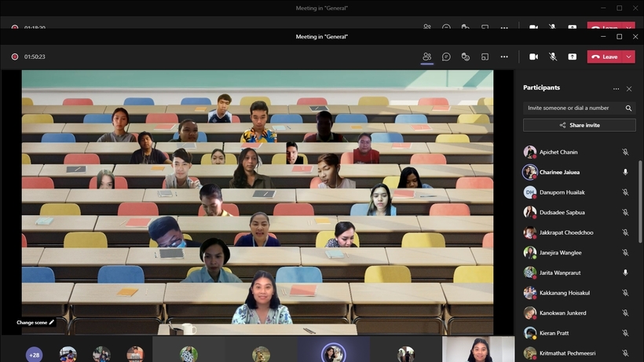Click background window's maximize button
Screen dimensions: 644x362
coord(620,8)
